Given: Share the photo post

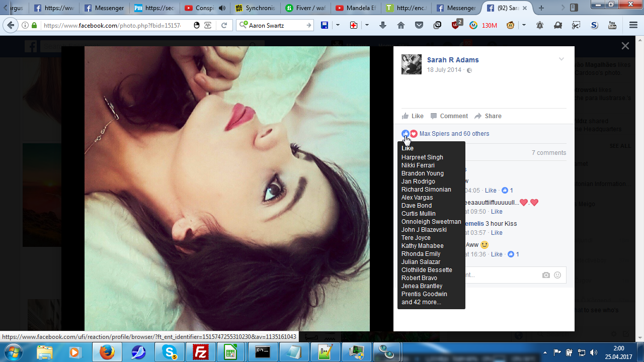Looking at the screenshot, I should 488,116.
